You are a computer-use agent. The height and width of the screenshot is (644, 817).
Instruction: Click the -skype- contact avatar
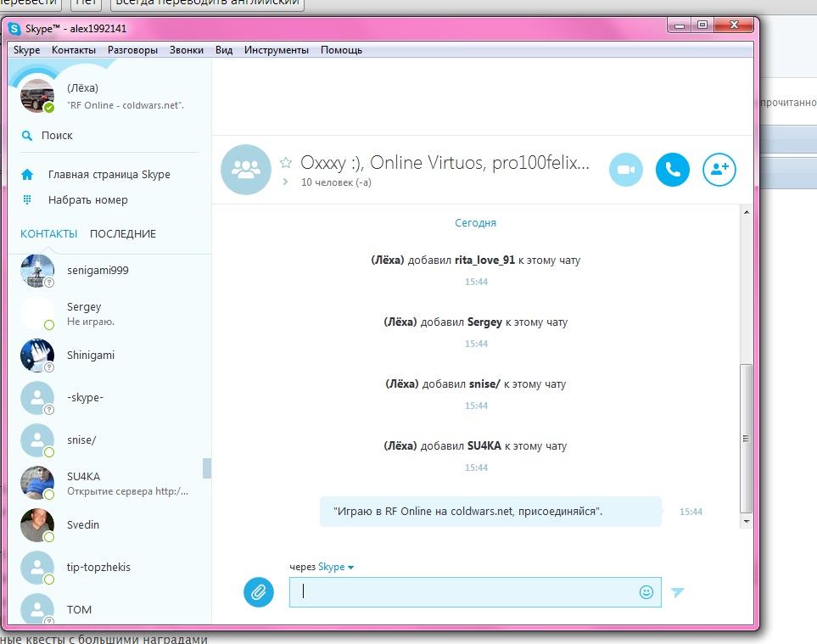coord(37,398)
